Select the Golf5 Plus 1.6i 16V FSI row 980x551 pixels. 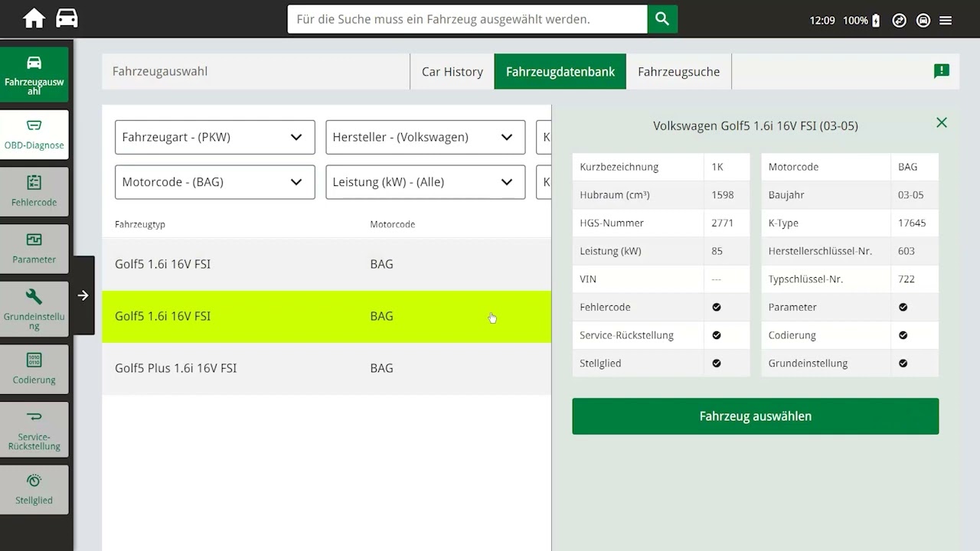(x=327, y=368)
